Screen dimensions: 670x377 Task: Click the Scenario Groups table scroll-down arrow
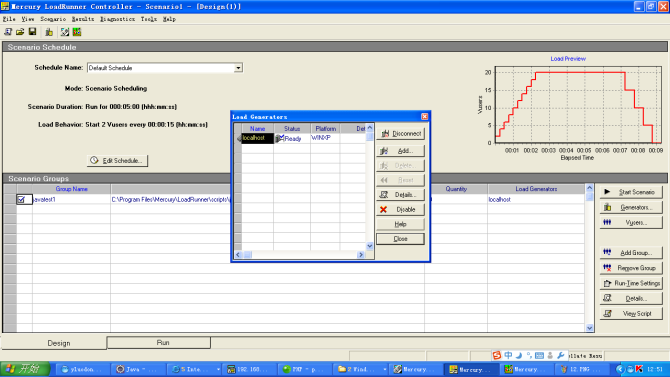(590, 328)
